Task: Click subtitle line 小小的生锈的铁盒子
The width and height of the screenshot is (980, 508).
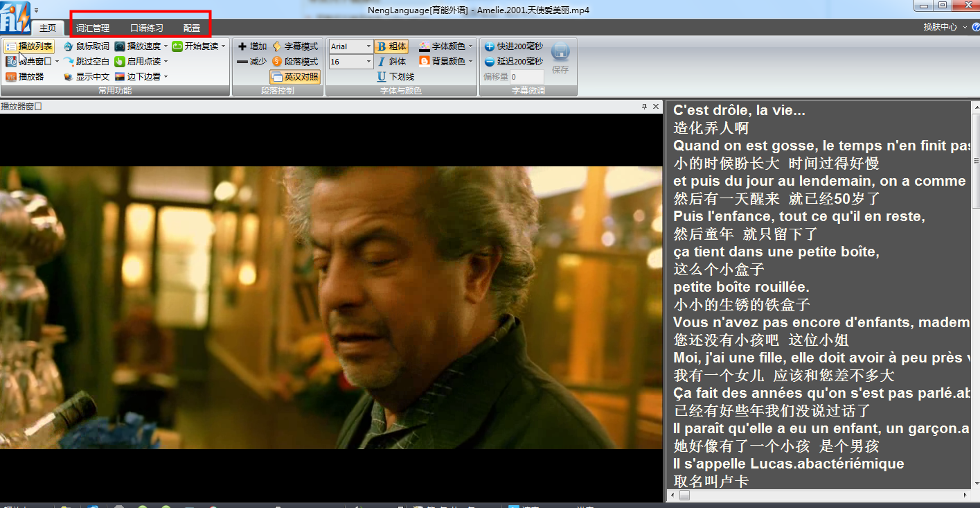Action: (x=742, y=305)
